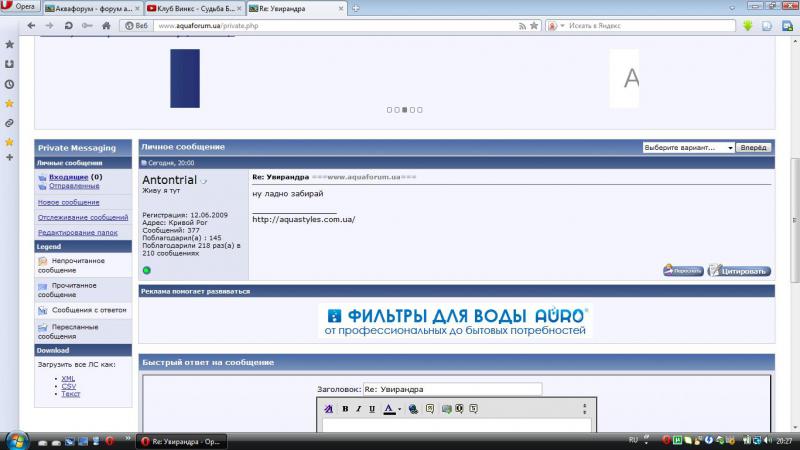Bookmark page with address bar star
Screen dimensions: 800x450
534,25
